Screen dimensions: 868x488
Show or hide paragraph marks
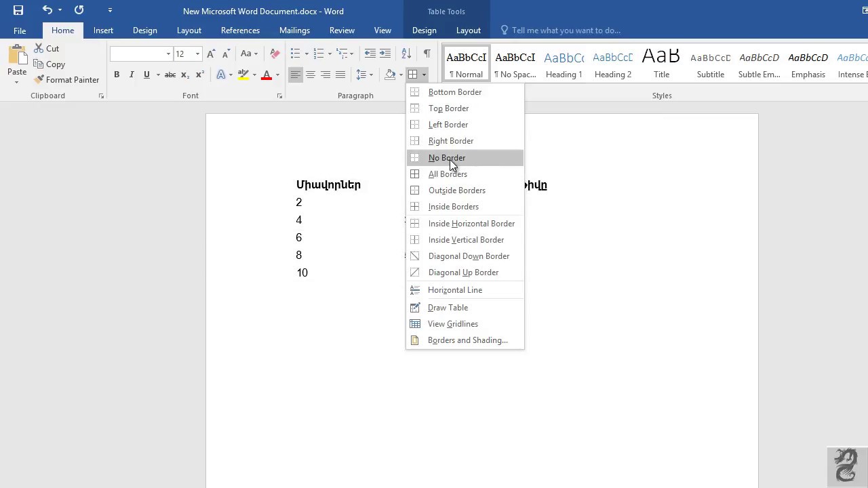427,54
